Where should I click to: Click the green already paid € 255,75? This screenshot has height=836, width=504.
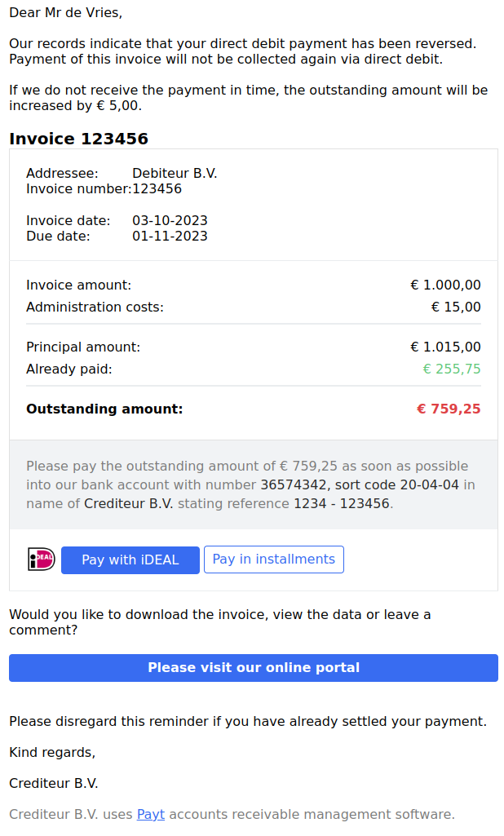tap(452, 369)
